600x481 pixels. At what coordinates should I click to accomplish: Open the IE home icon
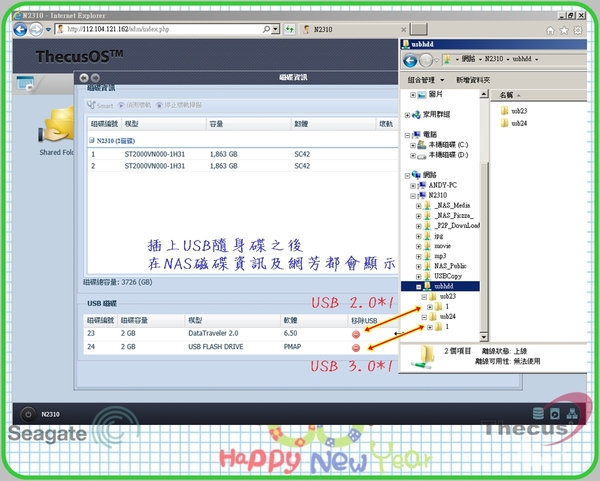click(550, 30)
